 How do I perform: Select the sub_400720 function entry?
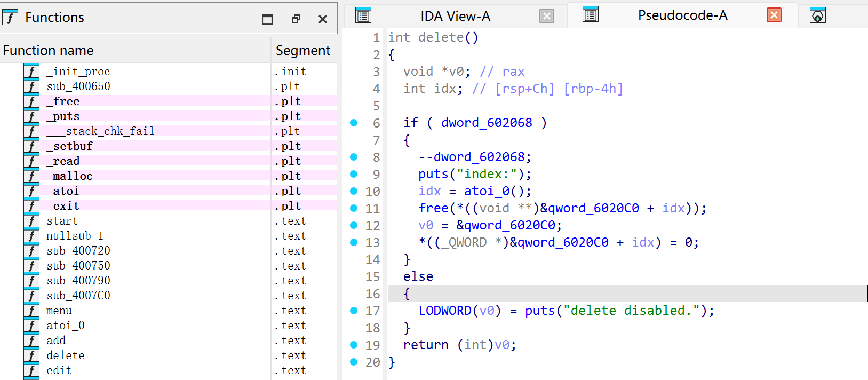click(x=168, y=251)
